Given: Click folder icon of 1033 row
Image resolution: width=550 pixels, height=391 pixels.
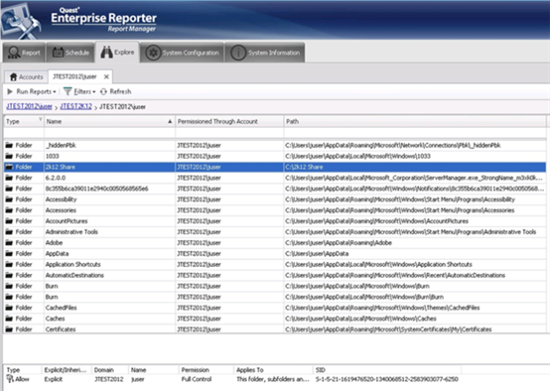Looking at the screenshot, I should pos(9,156).
